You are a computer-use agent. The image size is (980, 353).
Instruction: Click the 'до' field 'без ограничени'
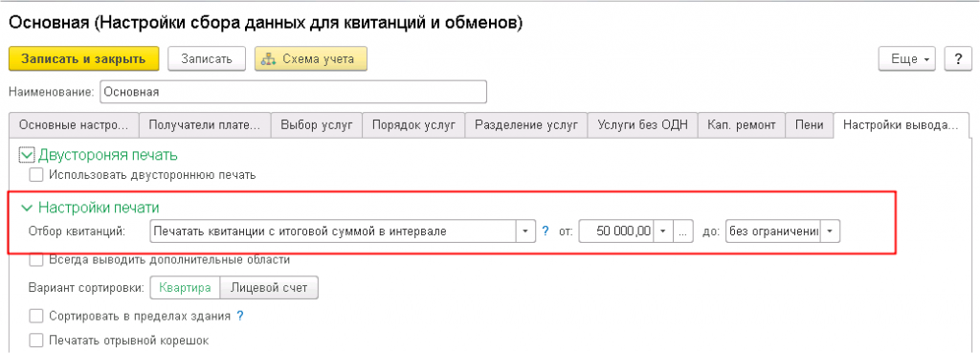[x=772, y=232]
